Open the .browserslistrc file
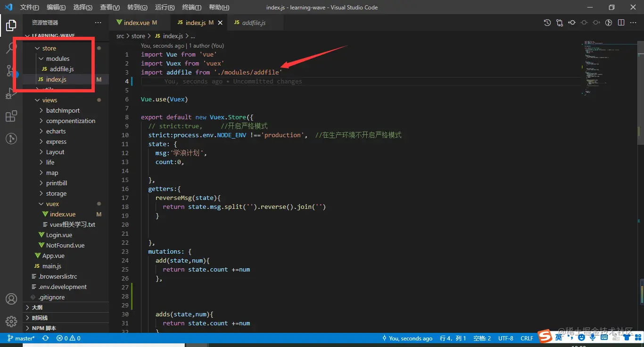The height and width of the screenshot is (347, 644). 58,276
